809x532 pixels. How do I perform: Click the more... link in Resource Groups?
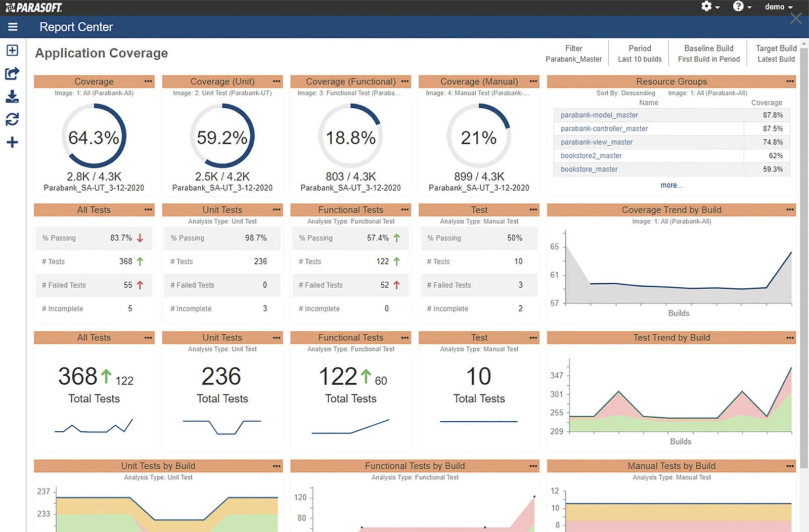(671, 185)
